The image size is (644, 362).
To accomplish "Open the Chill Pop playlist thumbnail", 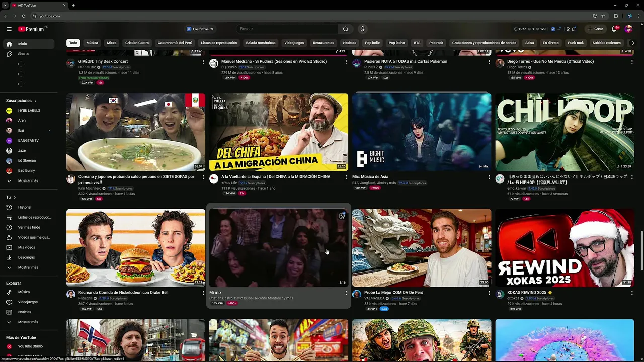I will 565,132.
